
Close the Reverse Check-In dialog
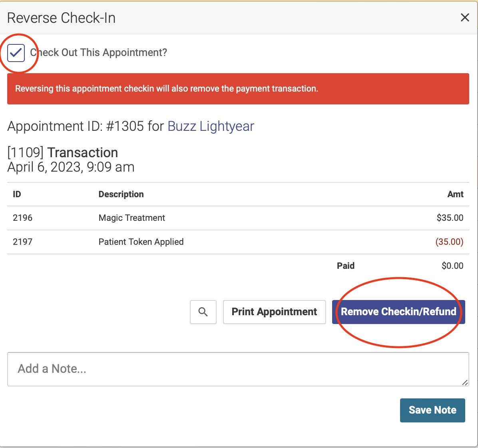464,17
